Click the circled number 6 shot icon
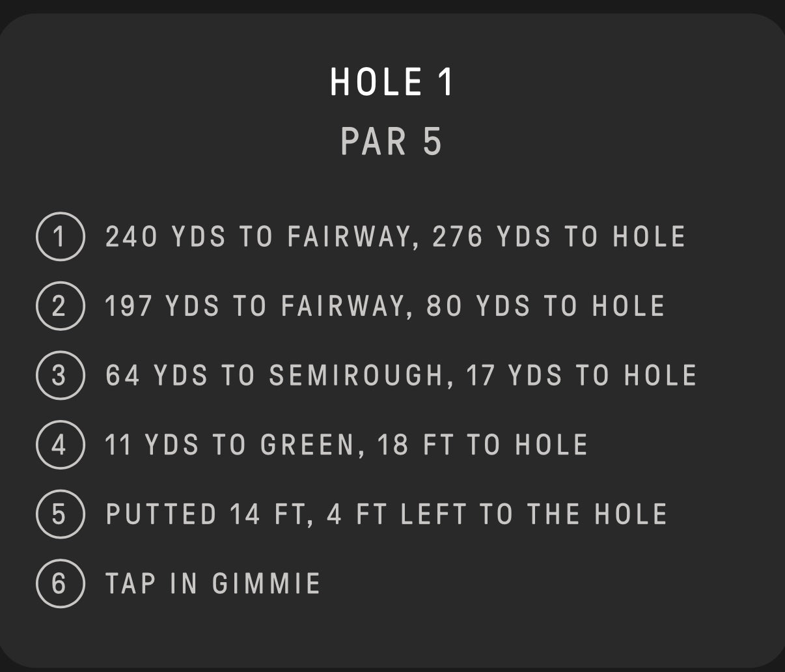This screenshot has height=672, width=785. [60, 583]
